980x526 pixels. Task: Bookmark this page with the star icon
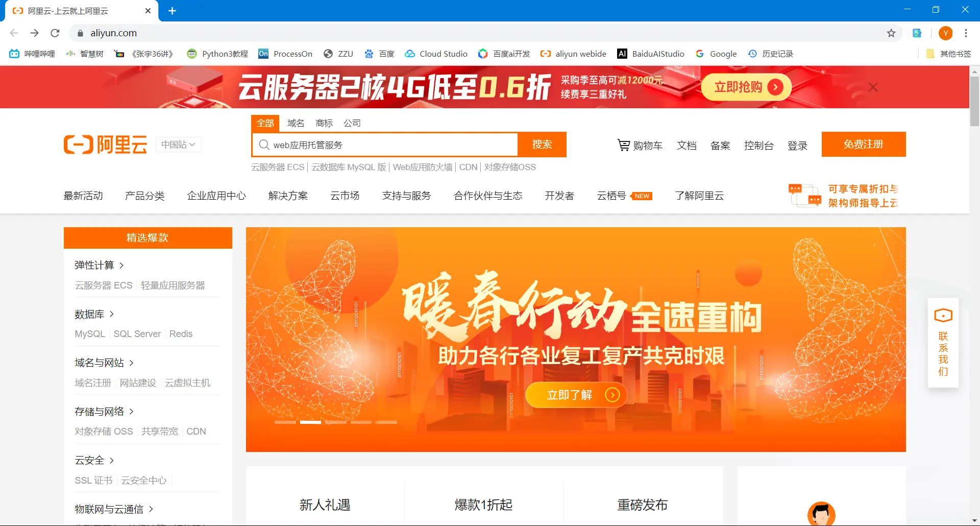(x=891, y=33)
